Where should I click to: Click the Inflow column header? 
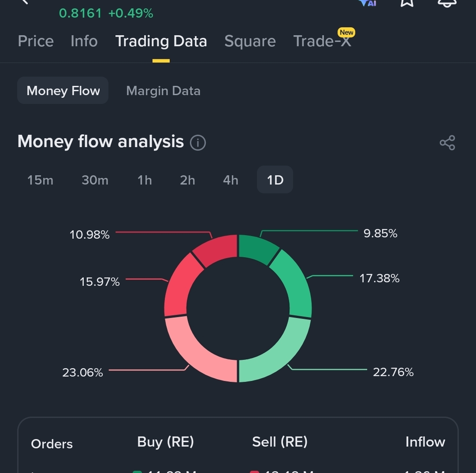click(425, 442)
